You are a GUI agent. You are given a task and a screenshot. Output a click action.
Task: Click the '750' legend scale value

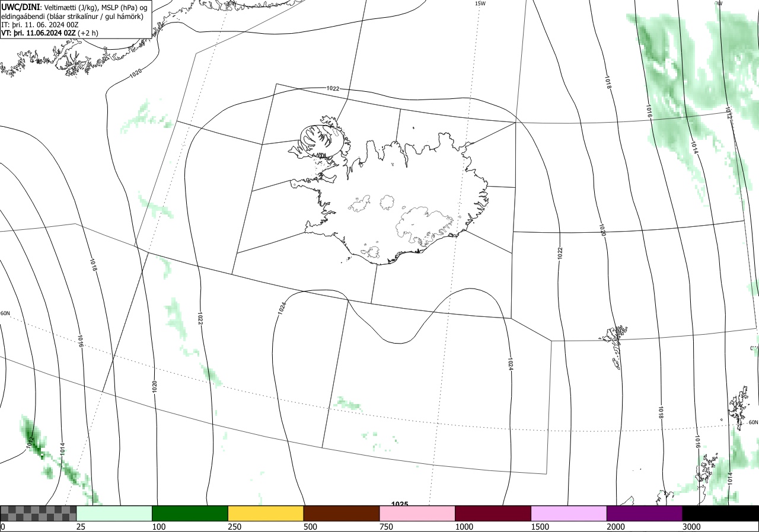point(387,527)
